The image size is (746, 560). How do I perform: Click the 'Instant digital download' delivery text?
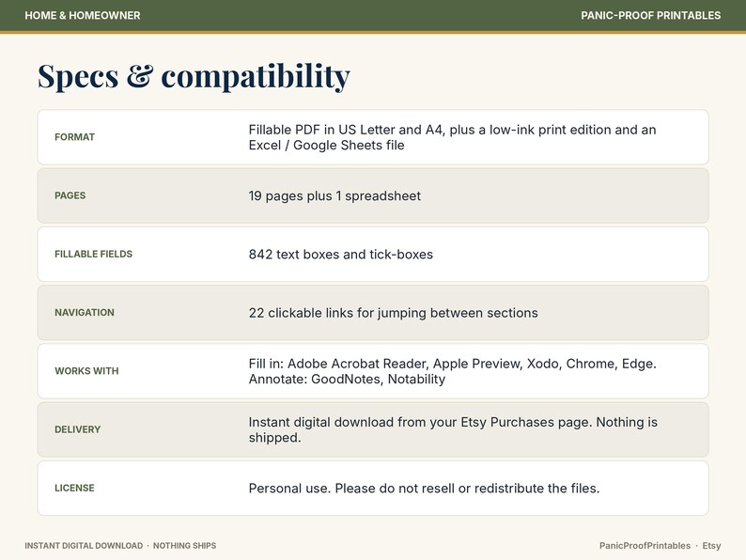(453, 429)
